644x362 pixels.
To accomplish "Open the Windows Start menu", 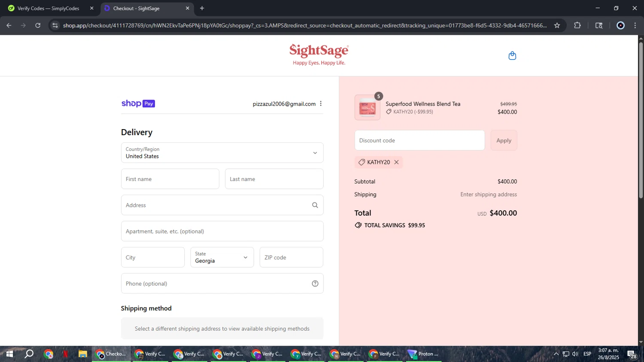I will click(9, 354).
